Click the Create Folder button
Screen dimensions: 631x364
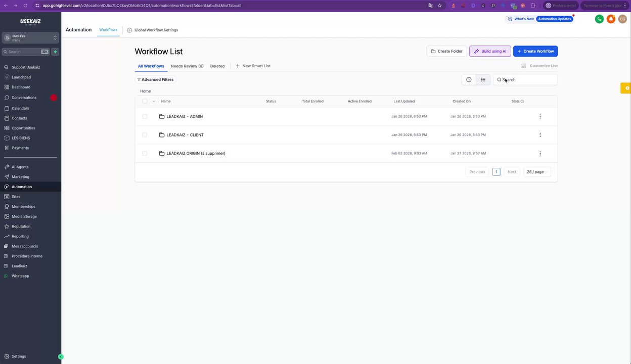click(447, 51)
